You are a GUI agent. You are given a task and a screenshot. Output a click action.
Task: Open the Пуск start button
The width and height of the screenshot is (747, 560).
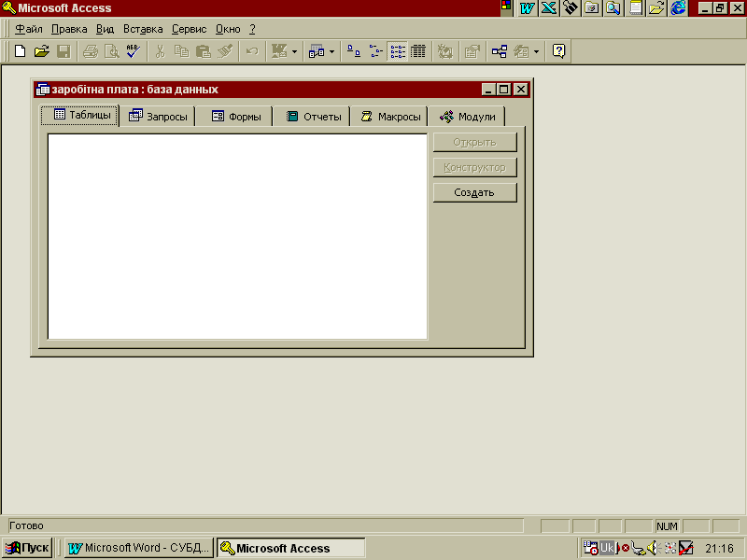pos(27,548)
